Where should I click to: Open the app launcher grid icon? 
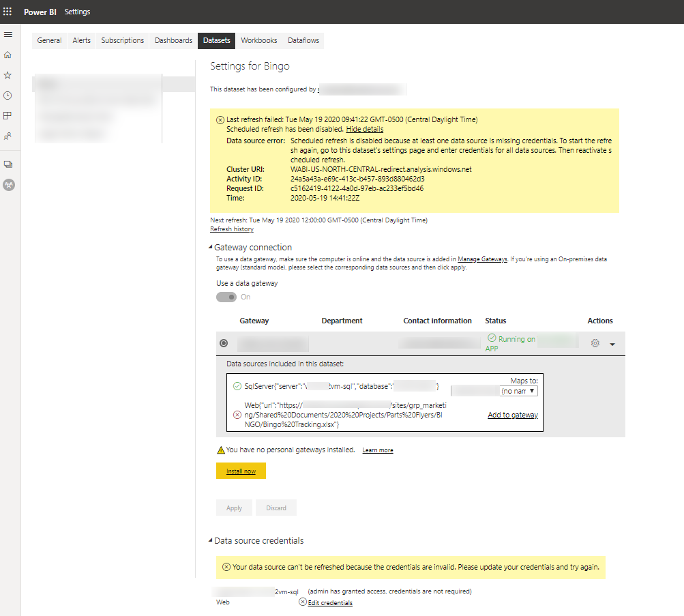point(8,12)
